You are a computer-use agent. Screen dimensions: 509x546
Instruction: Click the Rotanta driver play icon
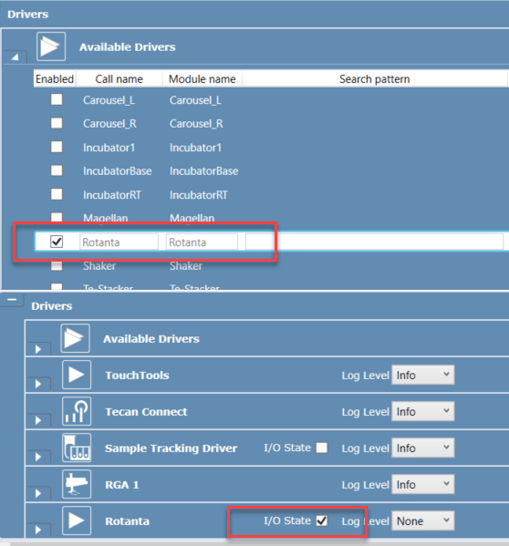pos(77,521)
